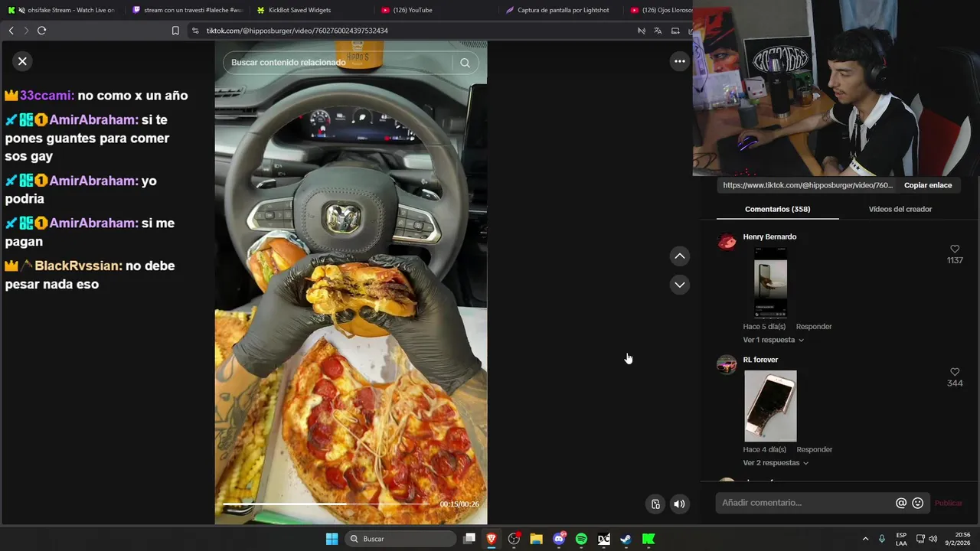Open the Kick app on the taskbar
980x551 pixels.
click(648, 539)
